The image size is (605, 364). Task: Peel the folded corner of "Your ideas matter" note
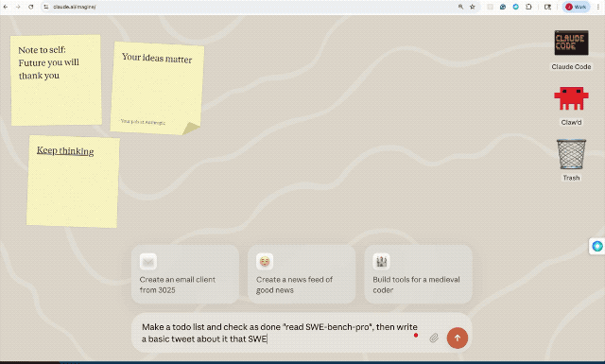[191, 129]
